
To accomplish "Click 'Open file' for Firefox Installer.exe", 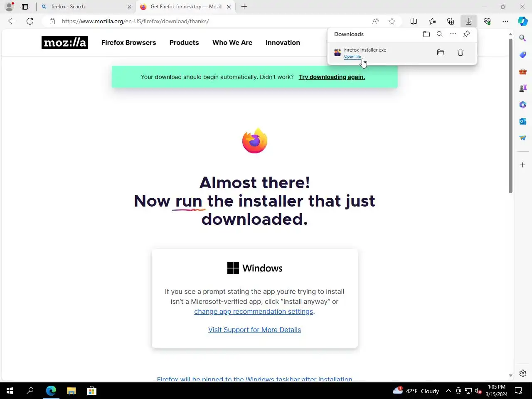I will (352, 57).
